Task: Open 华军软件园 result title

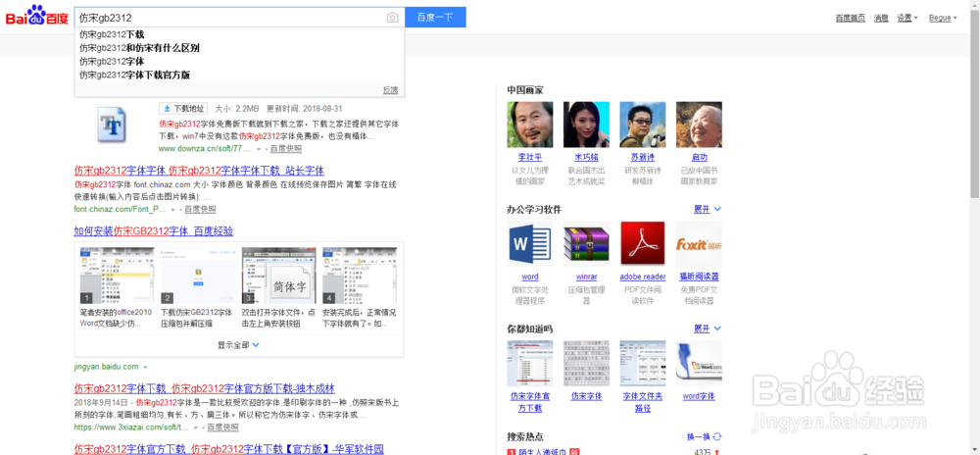Action: (x=228, y=449)
